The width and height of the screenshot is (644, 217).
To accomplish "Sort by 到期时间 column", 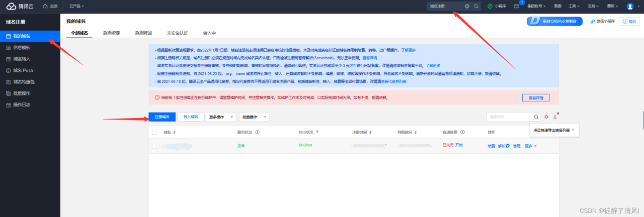I will (x=415, y=133).
